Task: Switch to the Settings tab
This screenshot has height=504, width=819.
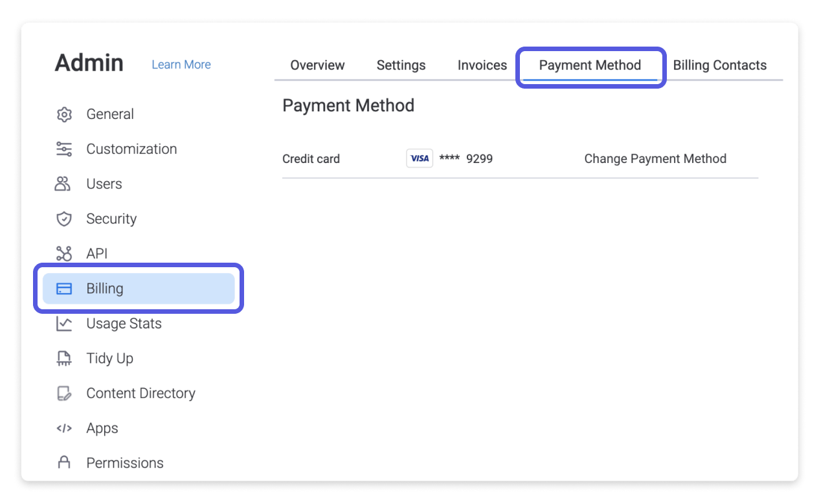Action: click(x=401, y=65)
